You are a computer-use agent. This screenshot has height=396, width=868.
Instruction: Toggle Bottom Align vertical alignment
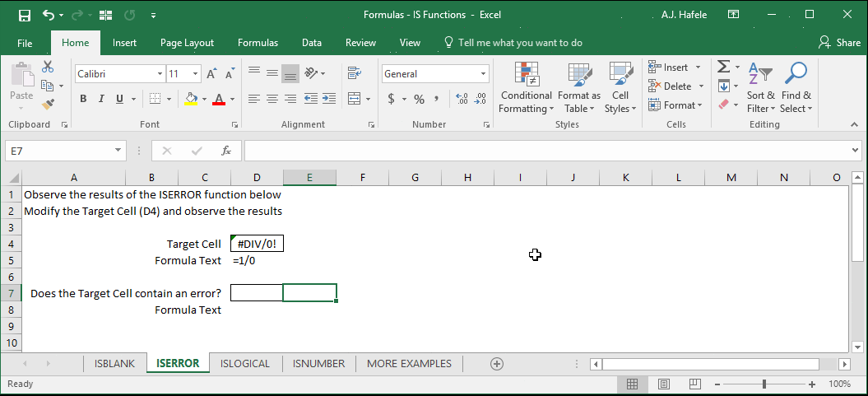coord(290,72)
